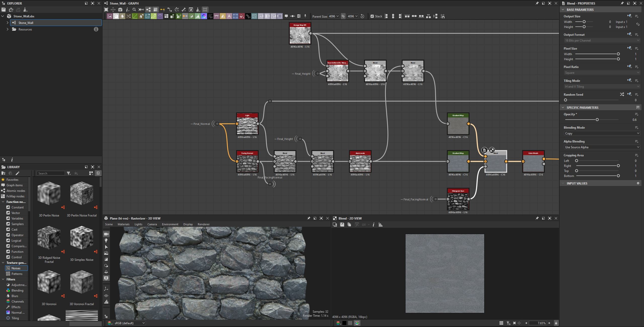Save package using Explorer floppy icon
Viewport: 644px width, 327px height.
(4, 10)
